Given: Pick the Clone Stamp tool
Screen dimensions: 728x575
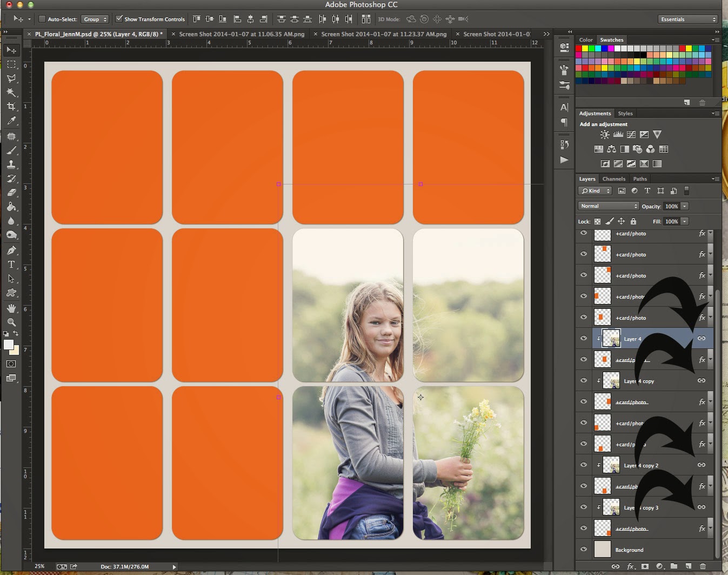Looking at the screenshot, I should tap(11, 164).
